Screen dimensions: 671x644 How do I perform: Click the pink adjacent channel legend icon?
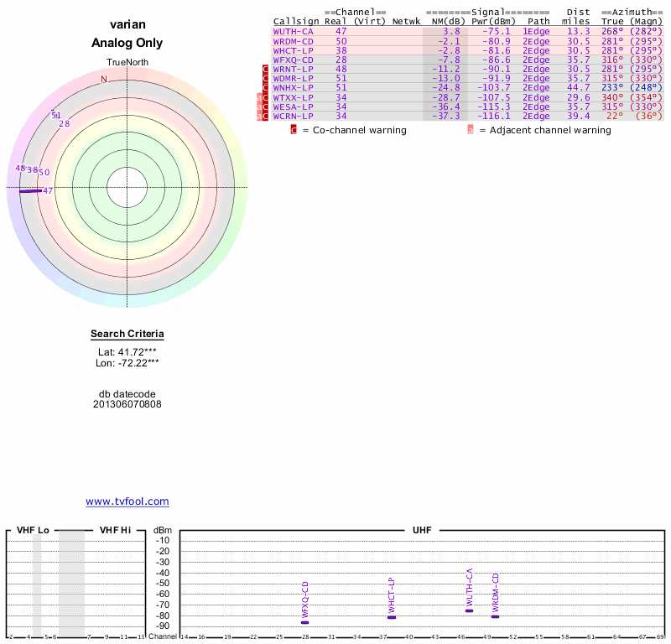[x=471, y=130]
